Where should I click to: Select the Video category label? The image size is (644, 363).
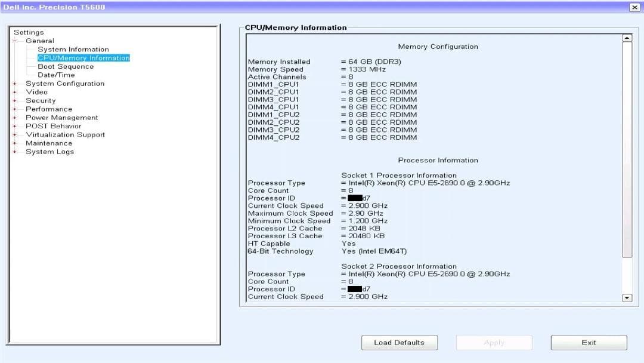click(36, 92)
